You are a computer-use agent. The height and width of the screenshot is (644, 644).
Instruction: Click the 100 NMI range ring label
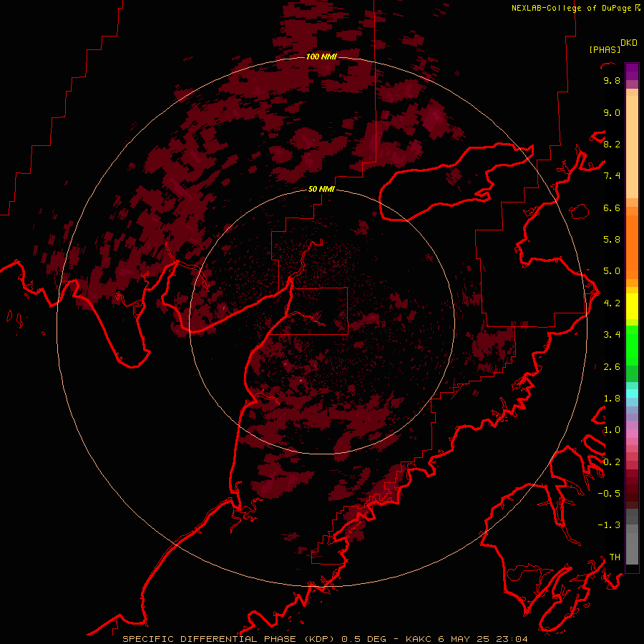tap(321, 57)
